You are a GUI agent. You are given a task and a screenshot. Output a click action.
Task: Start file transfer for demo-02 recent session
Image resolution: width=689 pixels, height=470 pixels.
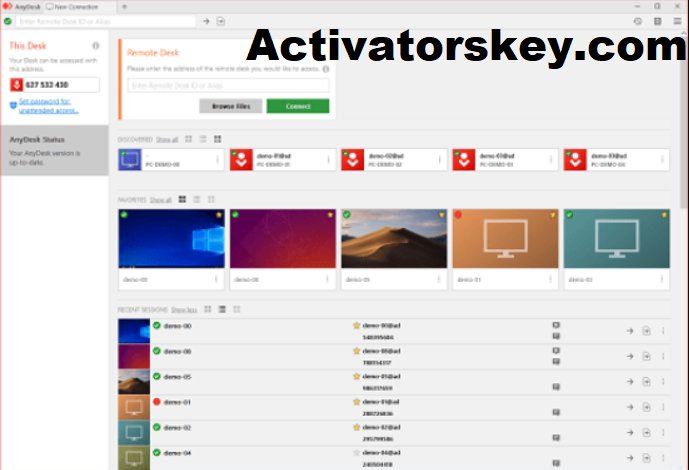click(646, 433)
